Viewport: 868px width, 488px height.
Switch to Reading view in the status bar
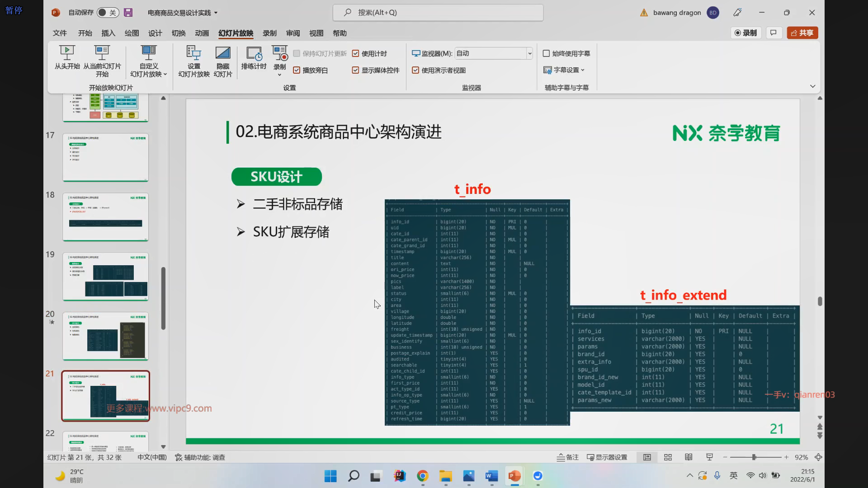pyautogui.click(x=689, y=457)
